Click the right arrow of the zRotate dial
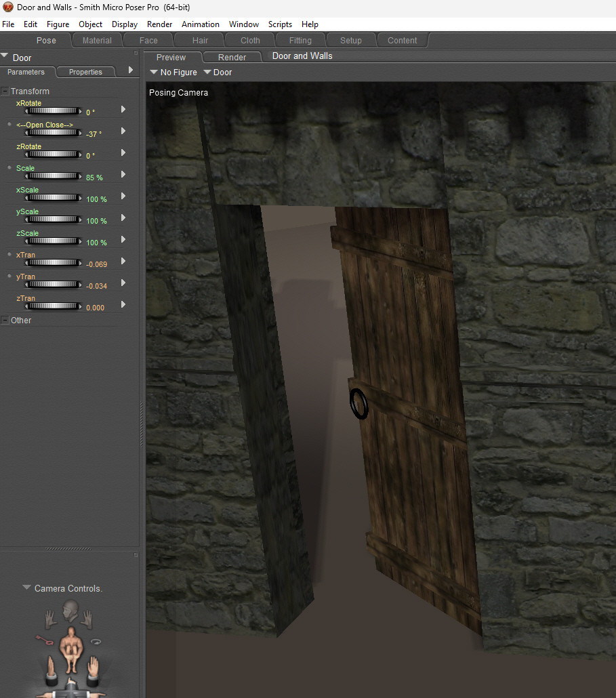Screen dimensions: 616x698 (x=80, y=154)
